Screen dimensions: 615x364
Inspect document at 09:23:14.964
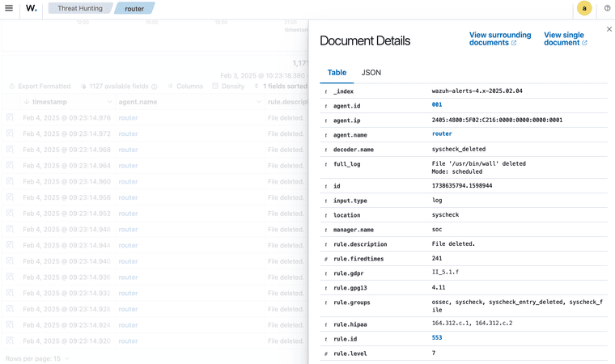pyautogui.click(x=11, y=166)
